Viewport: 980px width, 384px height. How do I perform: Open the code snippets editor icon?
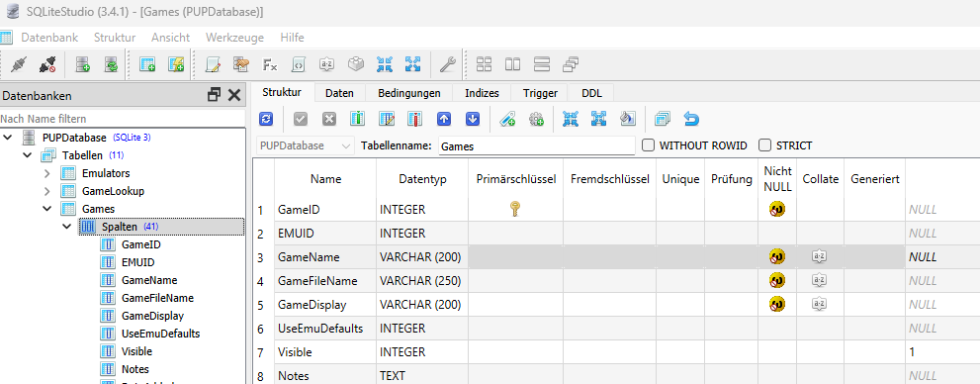click(x=299, y=64)
